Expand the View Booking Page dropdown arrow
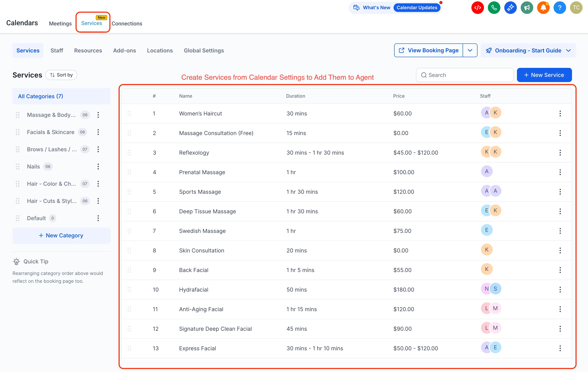 (x=470, y=50)
